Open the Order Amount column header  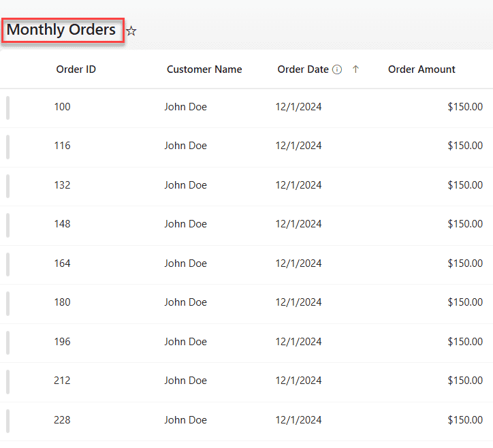click(x=422, y=69)
